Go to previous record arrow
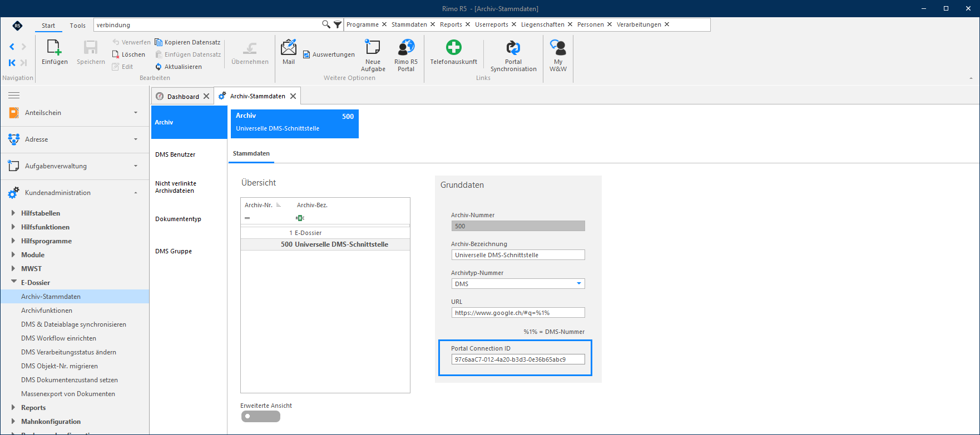980x435 pixels. (x=12, y=47)
